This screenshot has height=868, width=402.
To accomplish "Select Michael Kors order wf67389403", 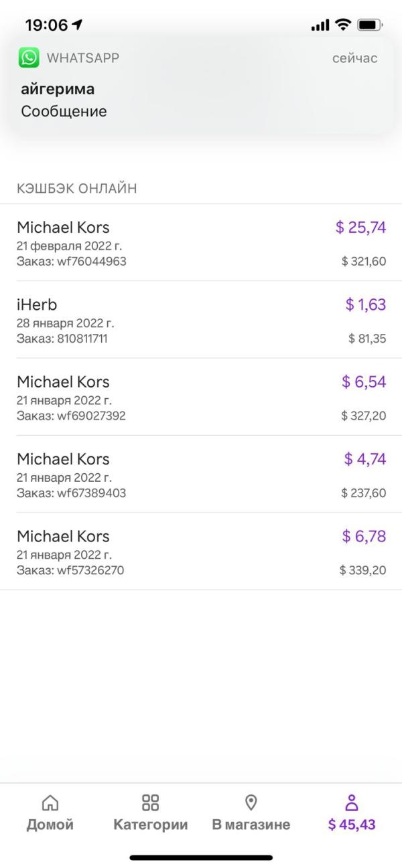I will [201, 474].
